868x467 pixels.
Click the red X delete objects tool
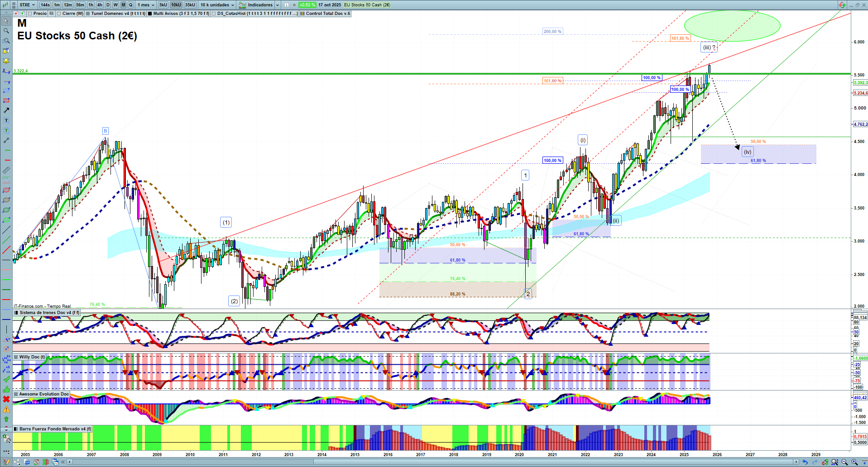(x=6, y=399)
